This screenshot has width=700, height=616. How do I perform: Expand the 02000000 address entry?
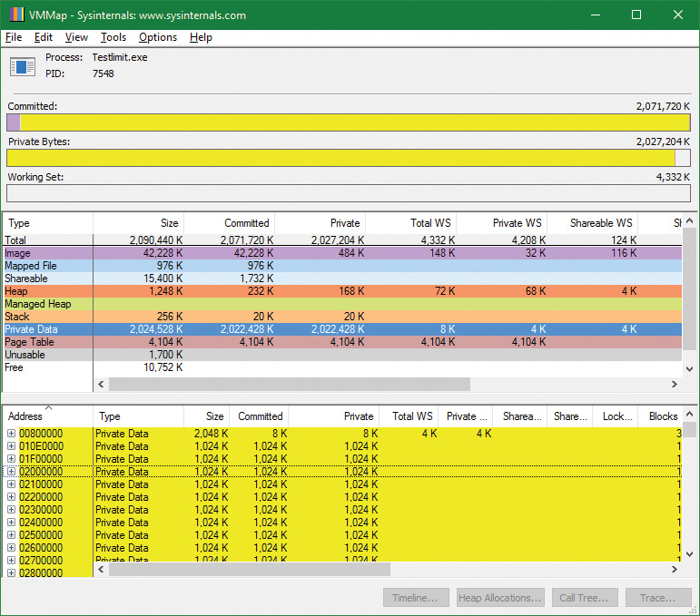coord(12,472)
